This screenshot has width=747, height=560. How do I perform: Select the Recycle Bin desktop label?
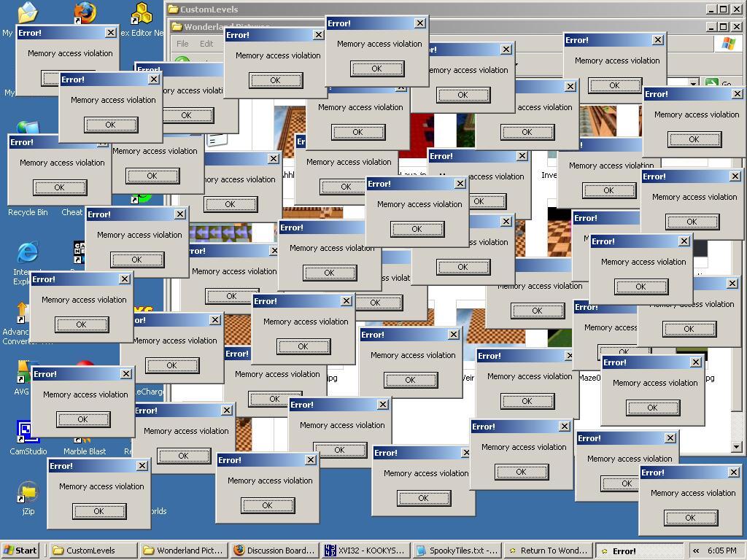[28, 212]
